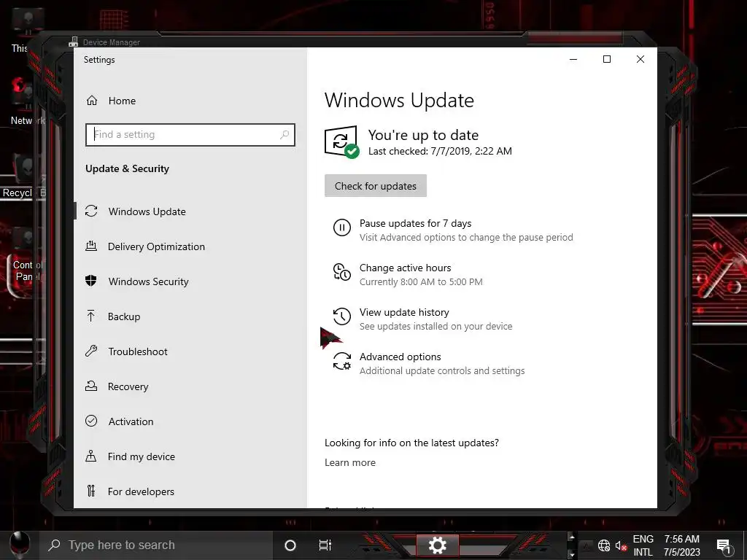Click the Device Manager window title bar text

[112, 42]
